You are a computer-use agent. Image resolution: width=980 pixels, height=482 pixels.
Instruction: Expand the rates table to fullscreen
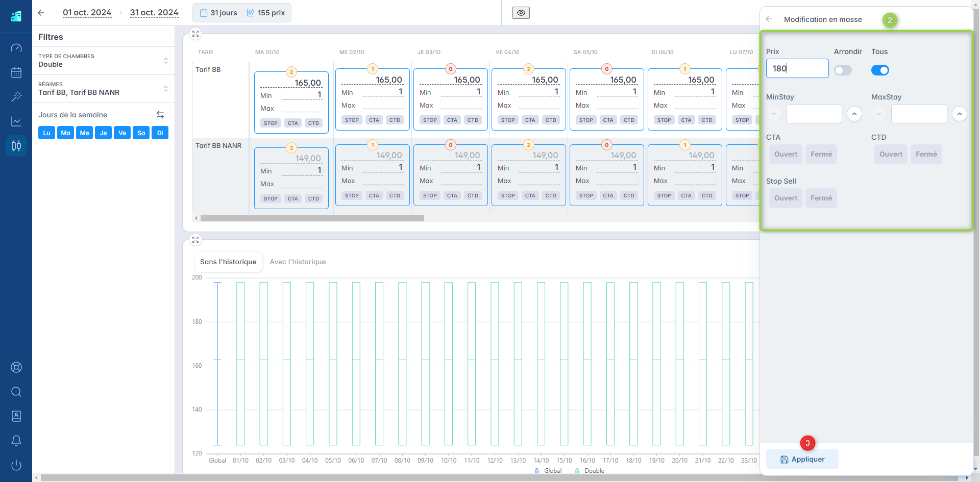195,34
